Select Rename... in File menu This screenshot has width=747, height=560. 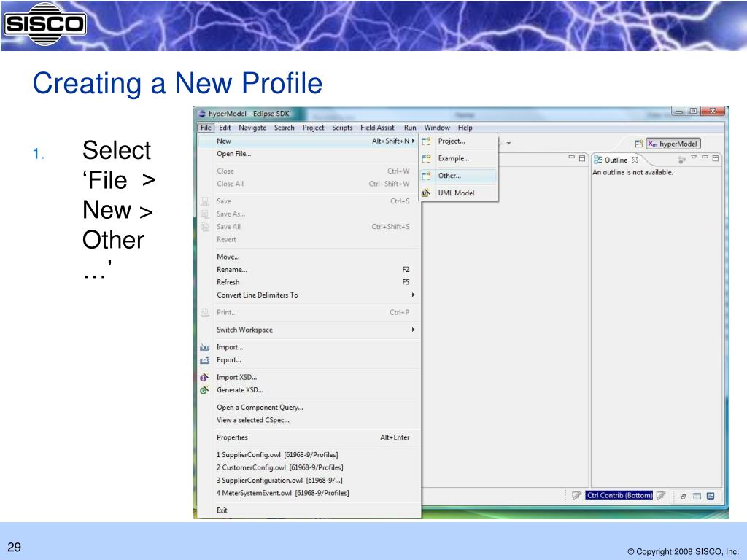pos(309,270)
